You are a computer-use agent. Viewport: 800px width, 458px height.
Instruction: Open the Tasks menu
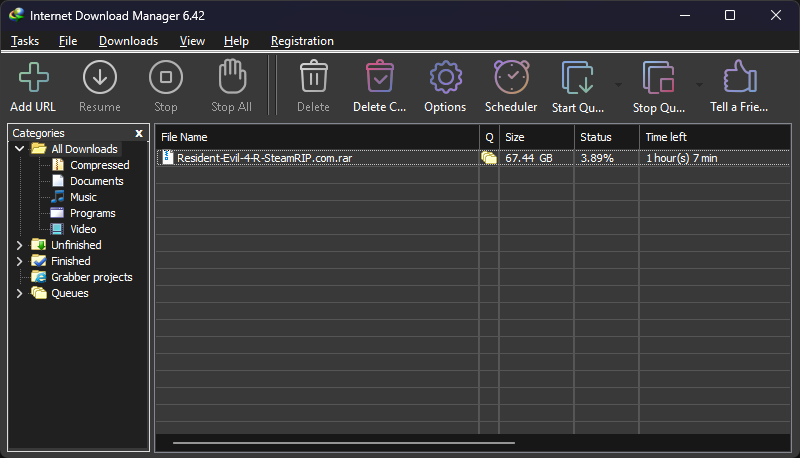click(x=25, y=41)
